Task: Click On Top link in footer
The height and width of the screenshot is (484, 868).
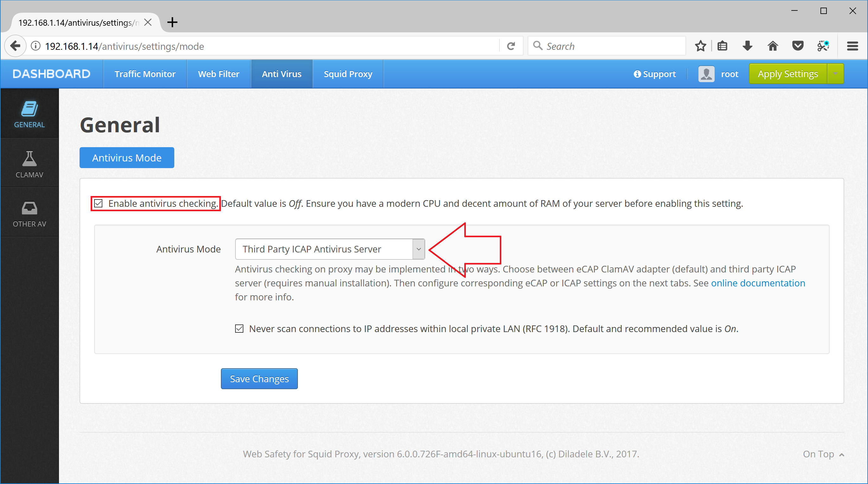Action: (823, 454)
